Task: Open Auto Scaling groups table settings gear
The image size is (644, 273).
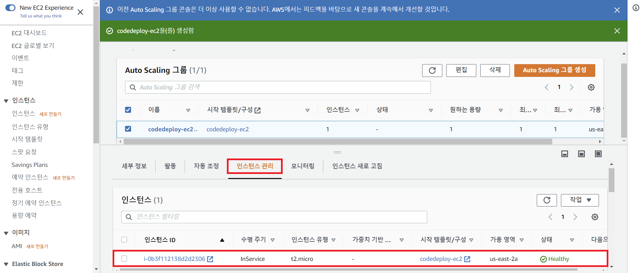Action: [x=591, y=87]
